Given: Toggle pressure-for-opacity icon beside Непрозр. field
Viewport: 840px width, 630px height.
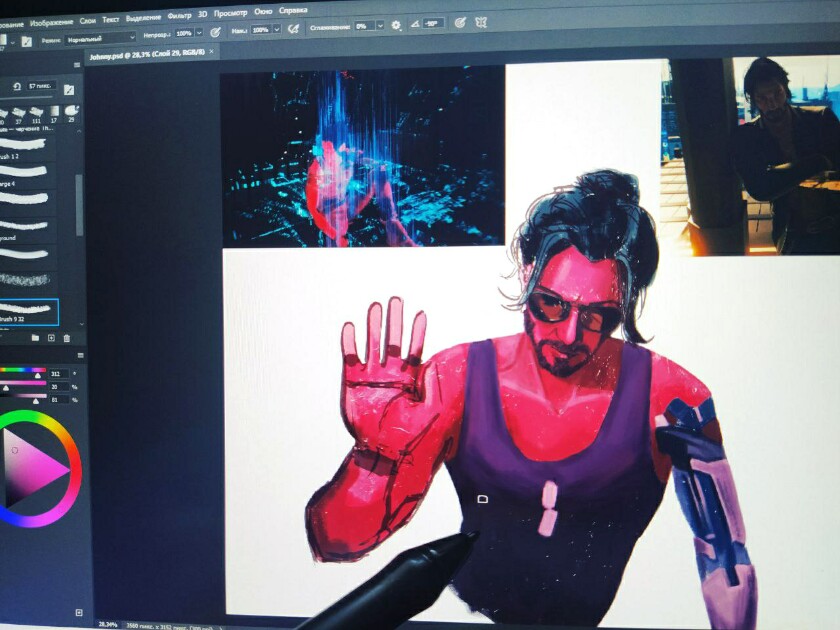Looking at the screenshot, I should (x=215, y=32).
